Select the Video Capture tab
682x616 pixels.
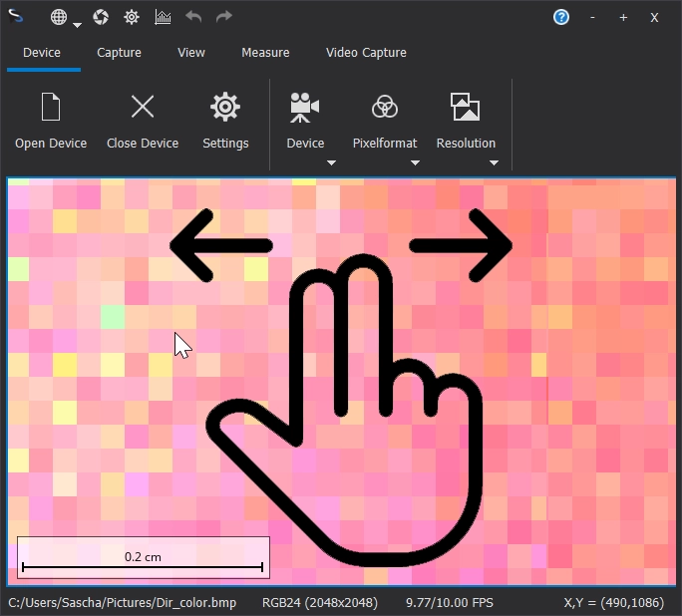(366, 52)
